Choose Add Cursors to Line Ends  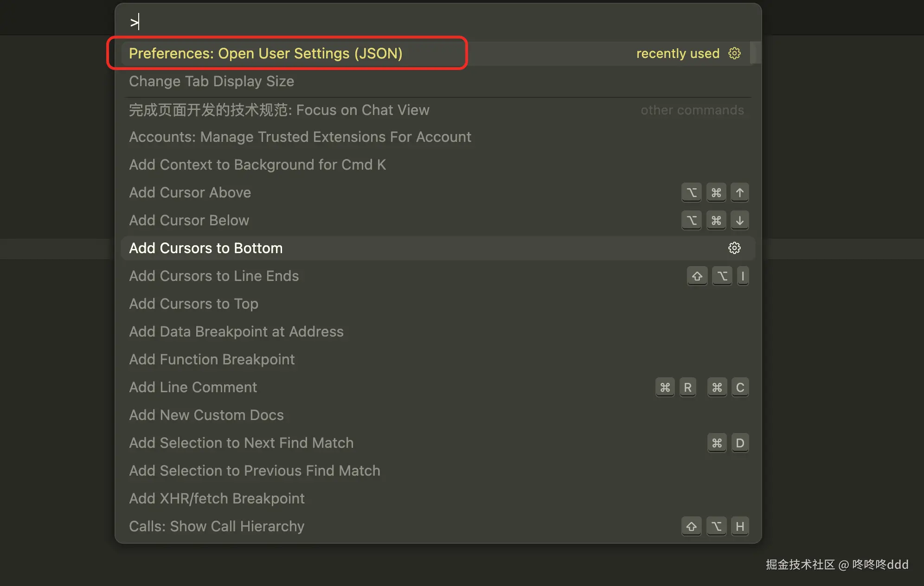(214, 276)
